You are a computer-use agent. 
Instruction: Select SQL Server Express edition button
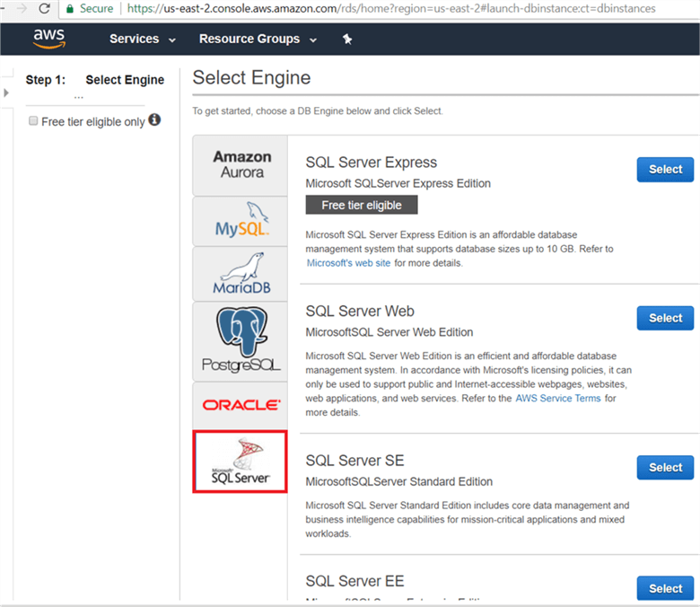[x=665, y=170]
